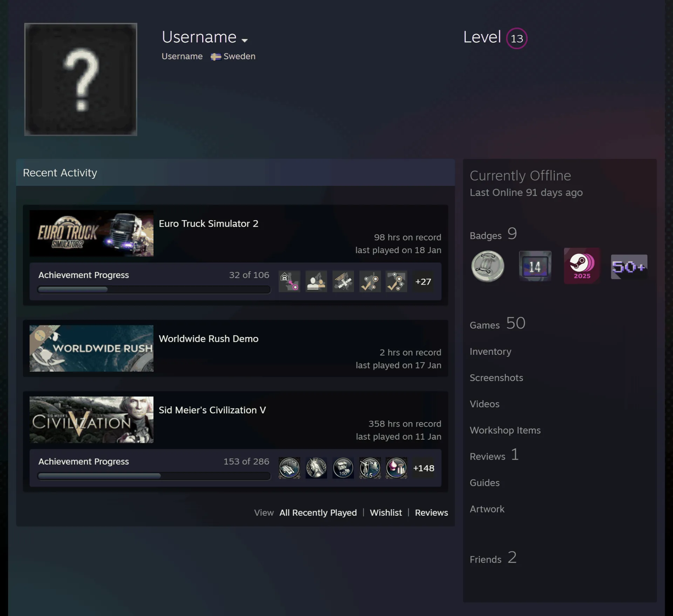Click the satellite achievement icon for Euro Truck
Viewport: 673px width, 616px height.
click(343, 281)
